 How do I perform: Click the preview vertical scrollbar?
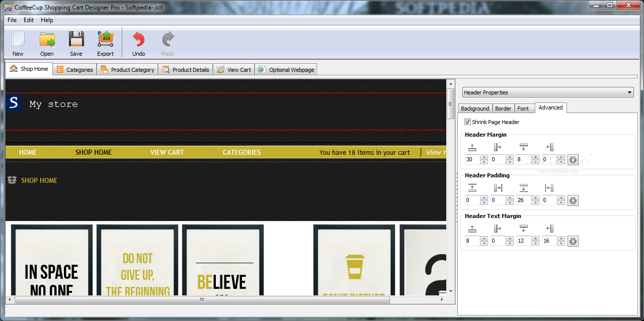tap(451, 187)
